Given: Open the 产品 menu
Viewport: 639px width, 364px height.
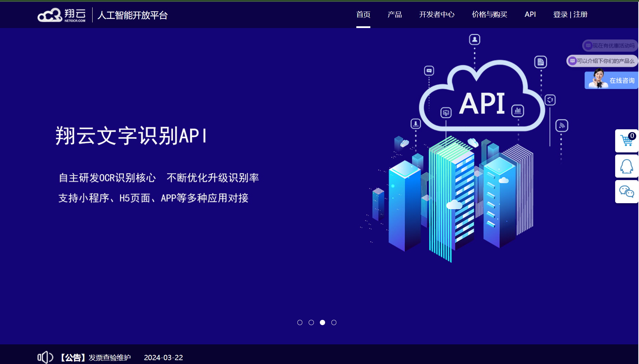Looking at the screenshot, I should [395, 14].
